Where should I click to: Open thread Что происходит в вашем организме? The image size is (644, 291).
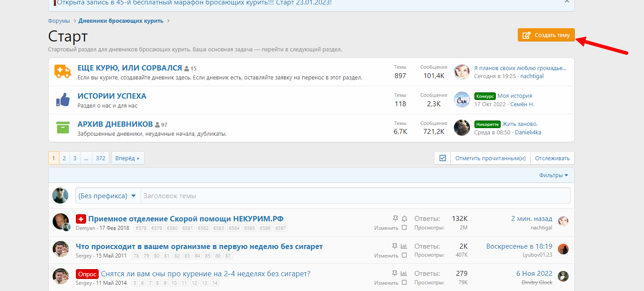199,246
